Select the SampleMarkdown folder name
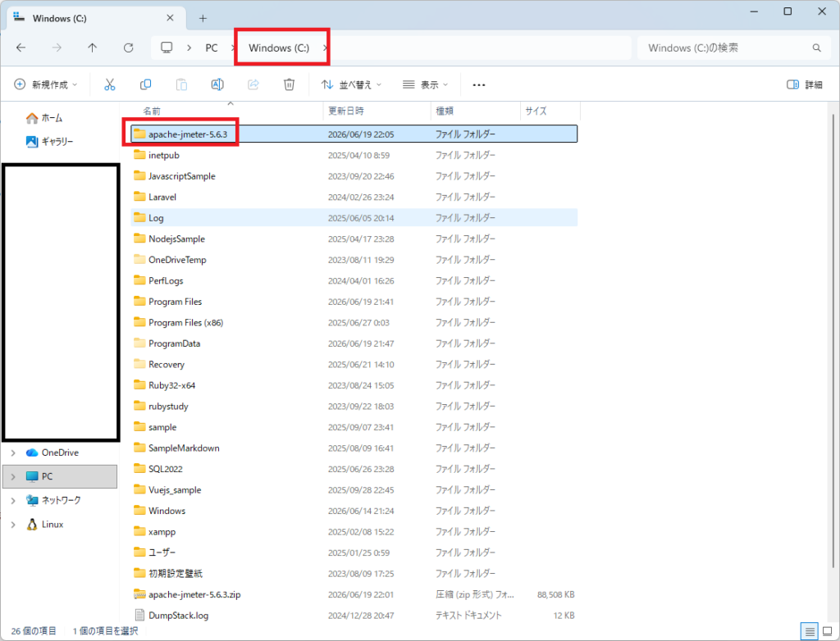 coord(184,448)
